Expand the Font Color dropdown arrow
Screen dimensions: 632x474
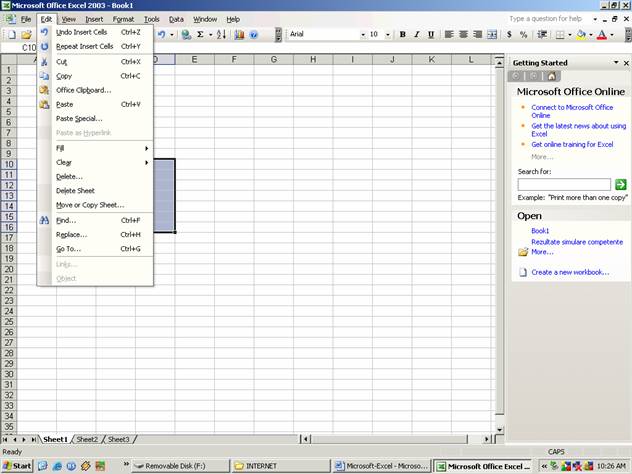point(612,35)
